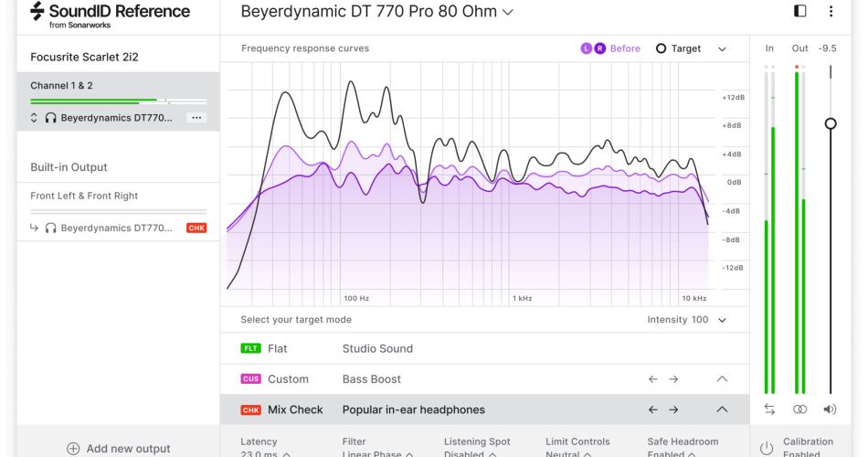This screenshot has height=457, width=868.
Task: Toggle Safe Headroom setting
Action: click(x=683, y=448)
